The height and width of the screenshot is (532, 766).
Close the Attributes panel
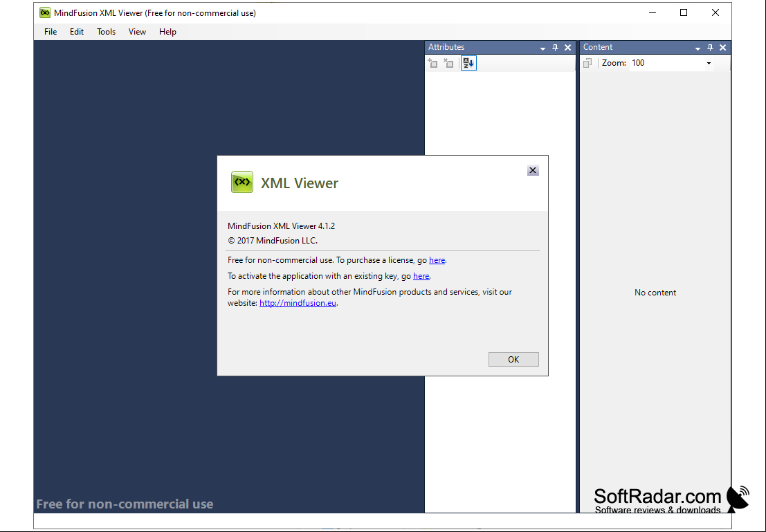(x=567, y=47)
